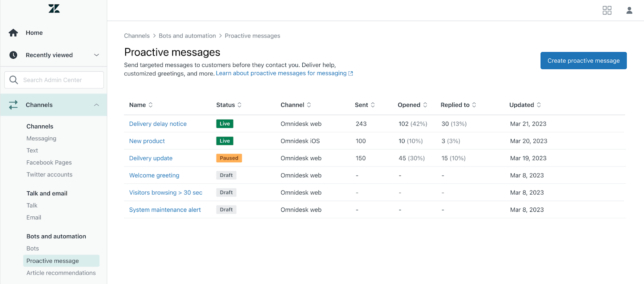The height and width of the screenshot is (284, 644).
Task: Collapse the Channels section chevron
Action: coord(97,105)
